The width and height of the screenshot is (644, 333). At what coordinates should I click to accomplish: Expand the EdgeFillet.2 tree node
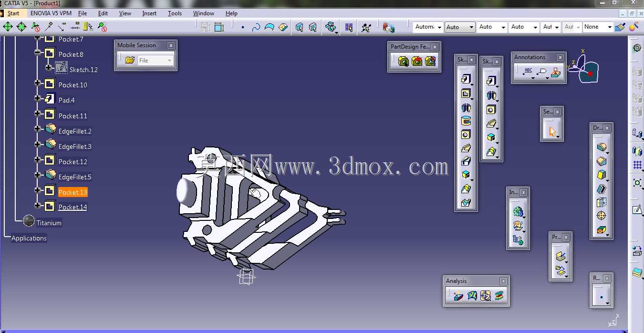[38, 129]
